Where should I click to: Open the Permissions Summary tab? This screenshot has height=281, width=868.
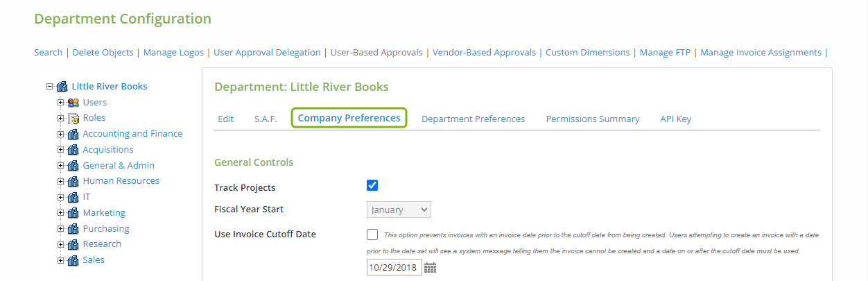[592, 119]
